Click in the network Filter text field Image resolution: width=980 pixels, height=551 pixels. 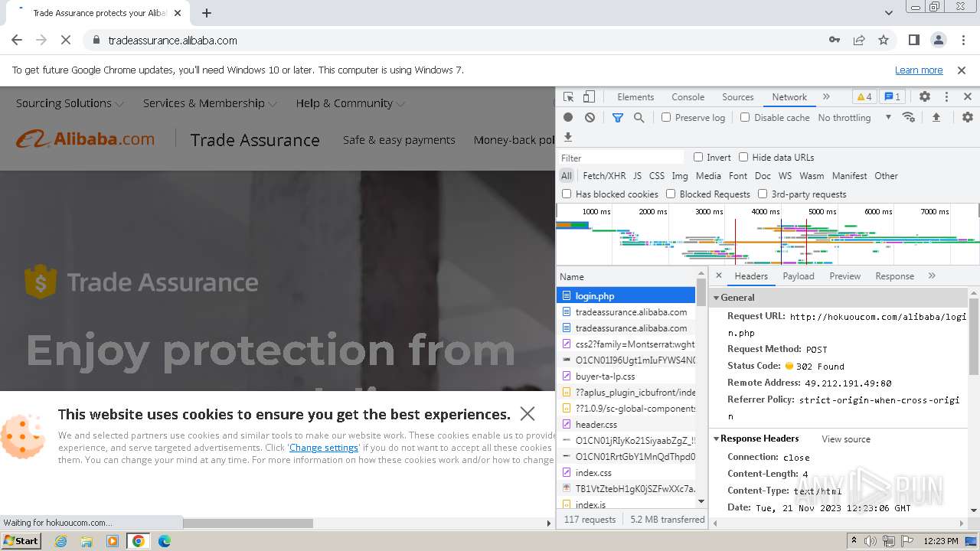pyautogui.click(x=621, y=158)
